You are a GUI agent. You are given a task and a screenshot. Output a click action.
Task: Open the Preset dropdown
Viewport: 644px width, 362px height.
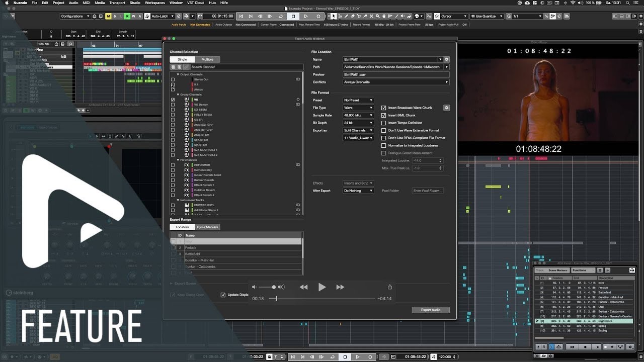click(x=358, y=100)
